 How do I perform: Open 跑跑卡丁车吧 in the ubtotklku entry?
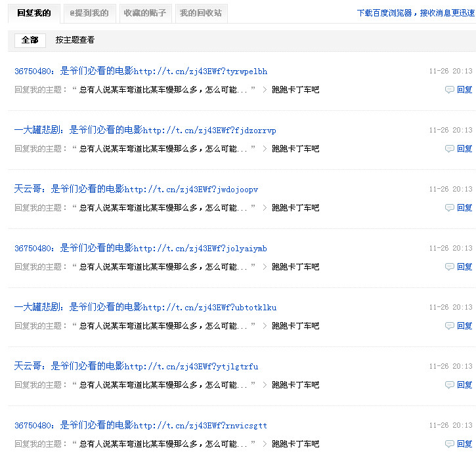(295, 326)
